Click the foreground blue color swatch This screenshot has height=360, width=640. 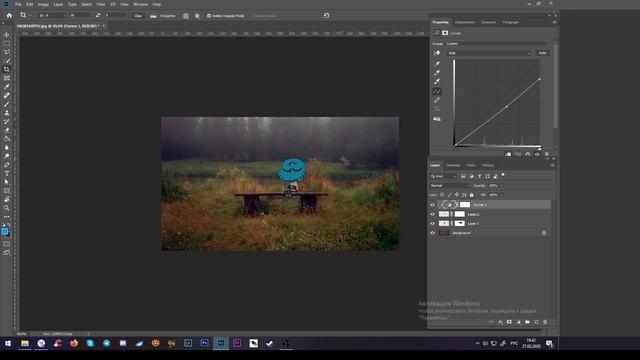pyautogui.click(x=4, y=231)
